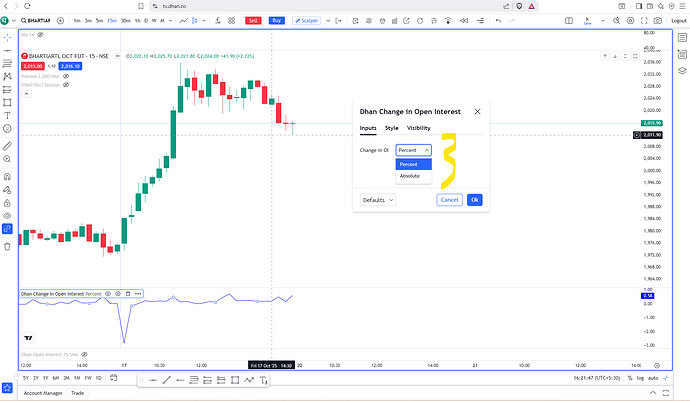This screenshot has height=401, width=690.
Task: Open more options for Change In Open Interest
Action: 138,294
